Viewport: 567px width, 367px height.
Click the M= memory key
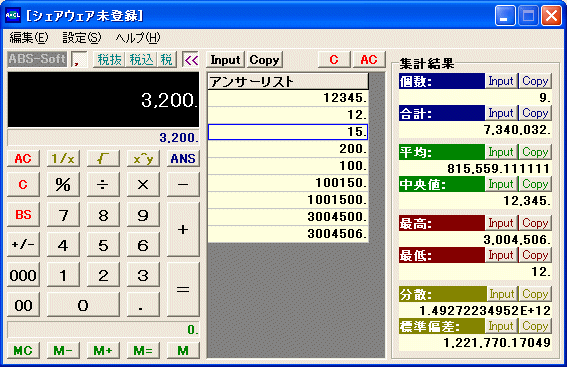coord(143,350)
